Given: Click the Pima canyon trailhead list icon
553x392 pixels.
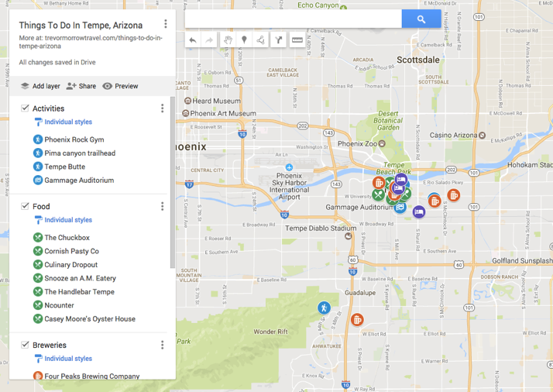Looking at the screenshot, I should click(x=38, y=153).
